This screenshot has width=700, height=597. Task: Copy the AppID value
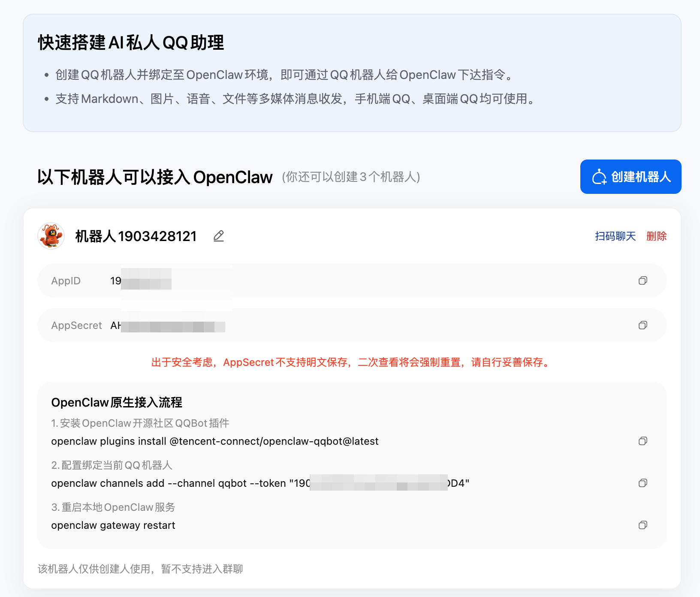(643, 281)
